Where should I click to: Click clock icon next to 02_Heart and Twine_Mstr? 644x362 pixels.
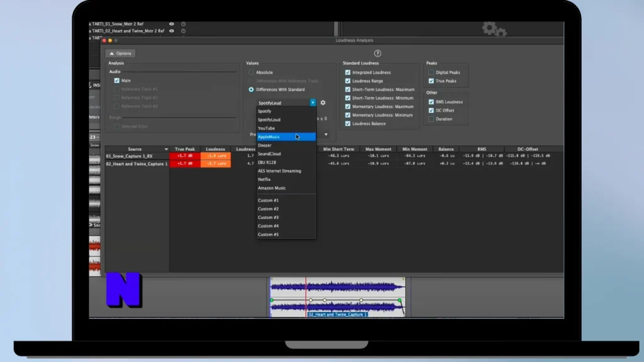click(x=183, y=31)
